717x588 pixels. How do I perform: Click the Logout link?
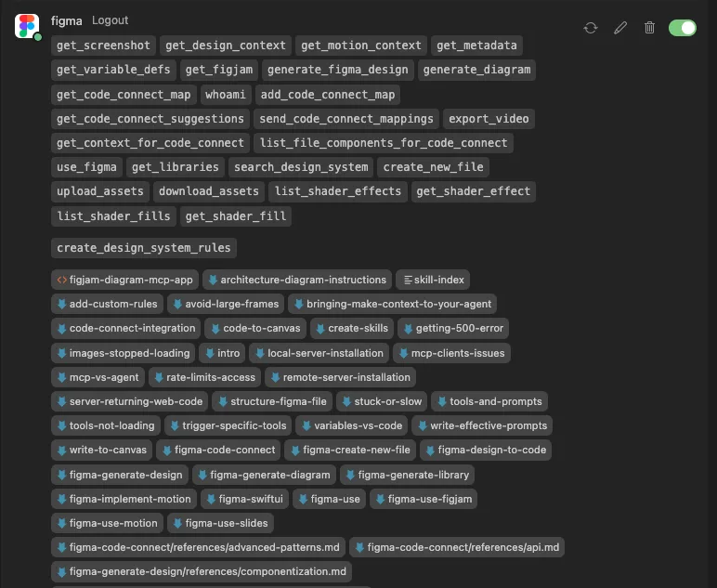[x=110, y=20]
